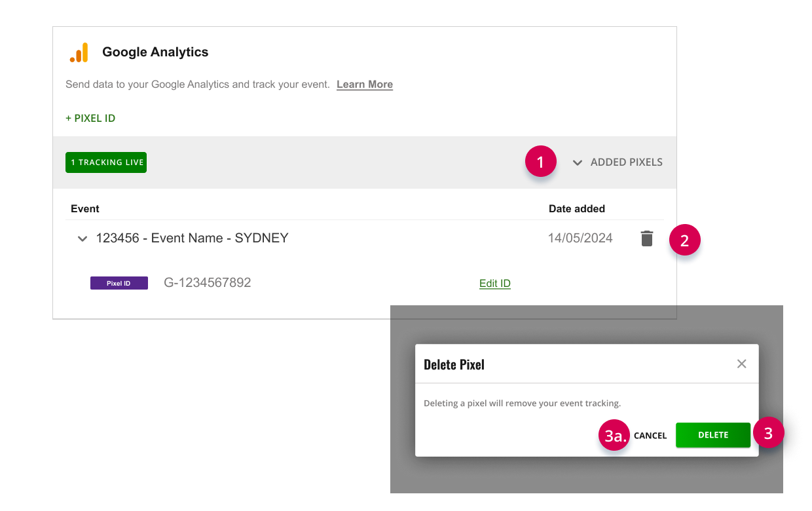Click the 1 Tracking Live badge
The width and height of the screenshot is (812, 511).
(106, 162)
